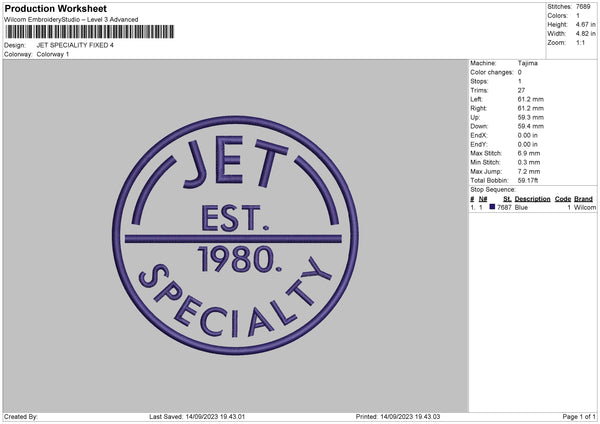This screenshot has height=424, width=600.
Task: Click the design name 'JET SPECIALITY FIXED 4'
Action: pos(75,45)
